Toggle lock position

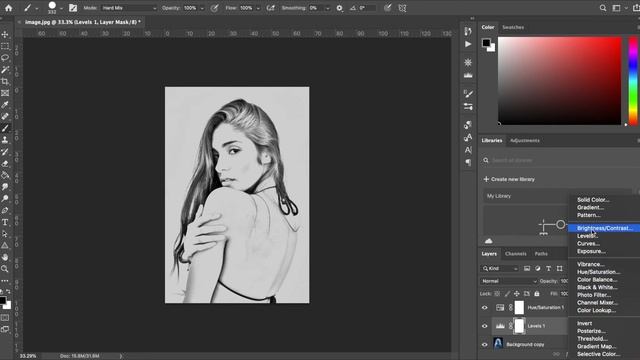517,293
